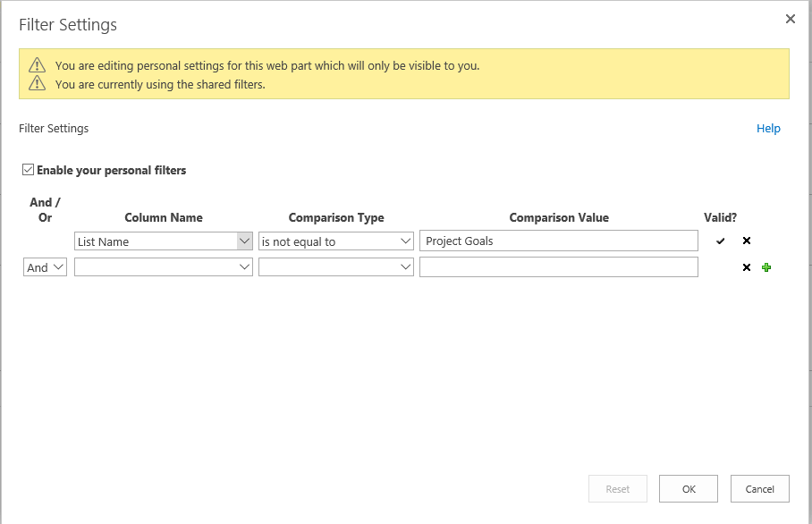Click the Column Name header label
Screen dimensions: 812x524
(x=163, y=217)
